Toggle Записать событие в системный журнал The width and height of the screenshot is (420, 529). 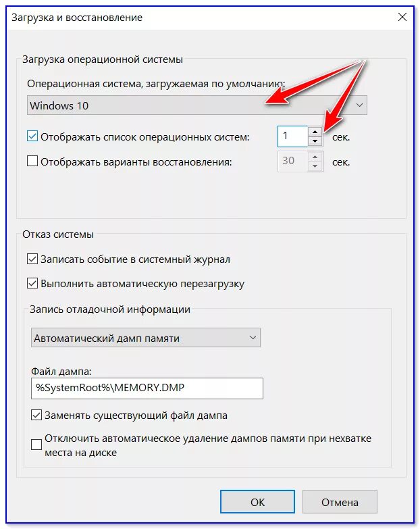[x=32, y=259]
